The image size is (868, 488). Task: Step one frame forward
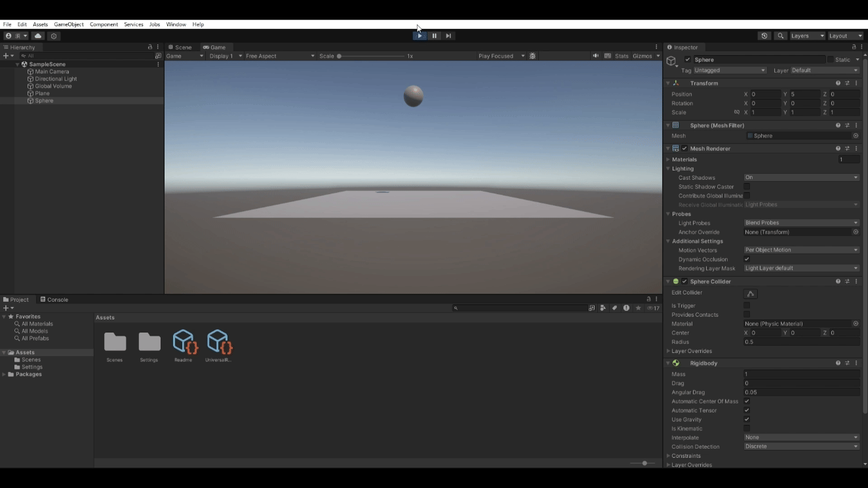[x=448, y=35]
